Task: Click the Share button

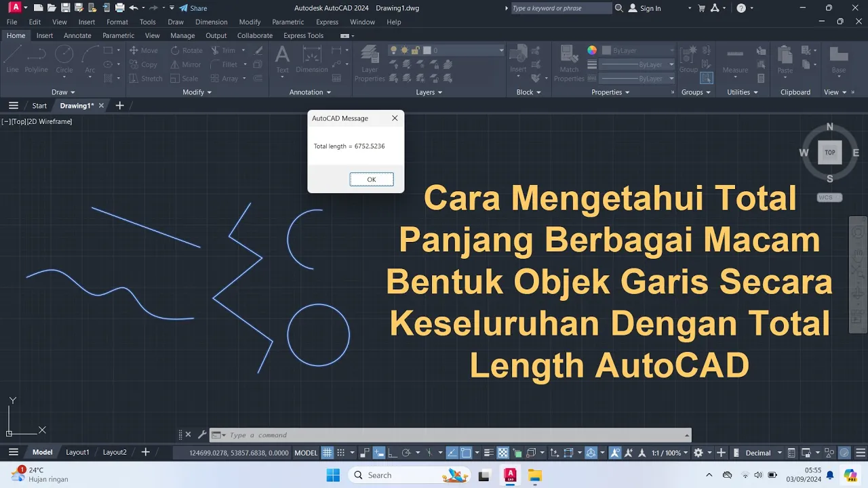Action: click(193, 8)
